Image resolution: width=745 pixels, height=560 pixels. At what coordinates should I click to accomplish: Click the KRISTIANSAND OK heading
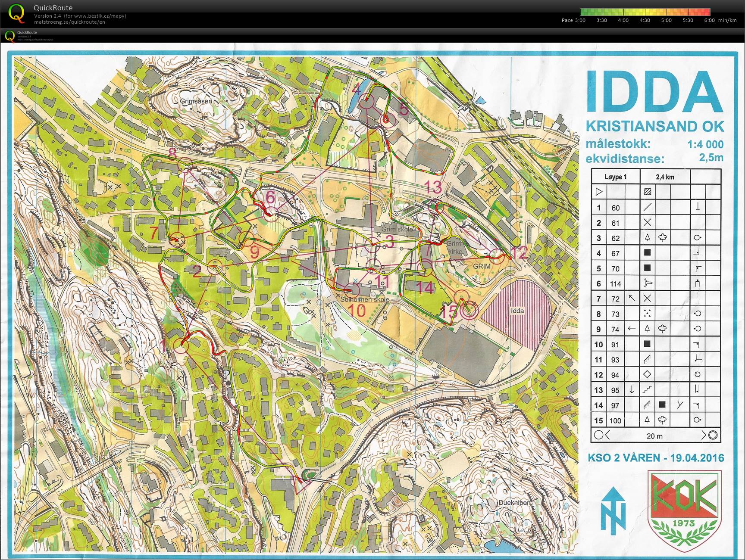(x=654, y=126)
